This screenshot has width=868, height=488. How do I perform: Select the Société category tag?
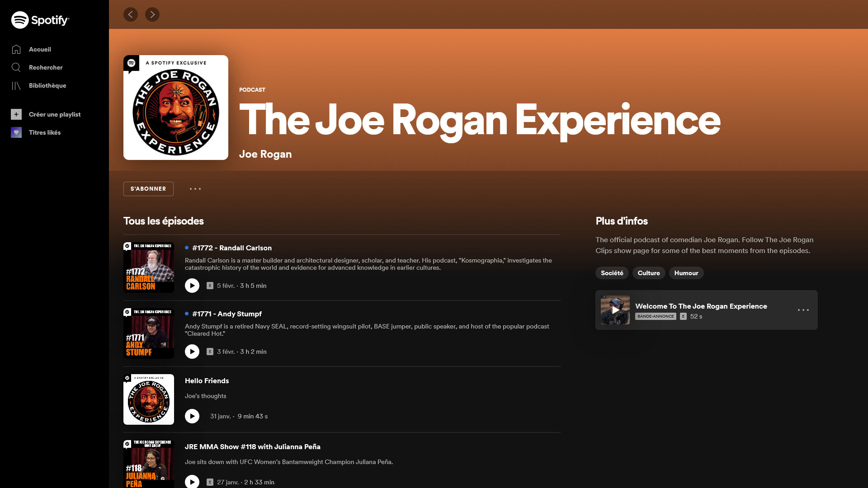pos(612,273)
